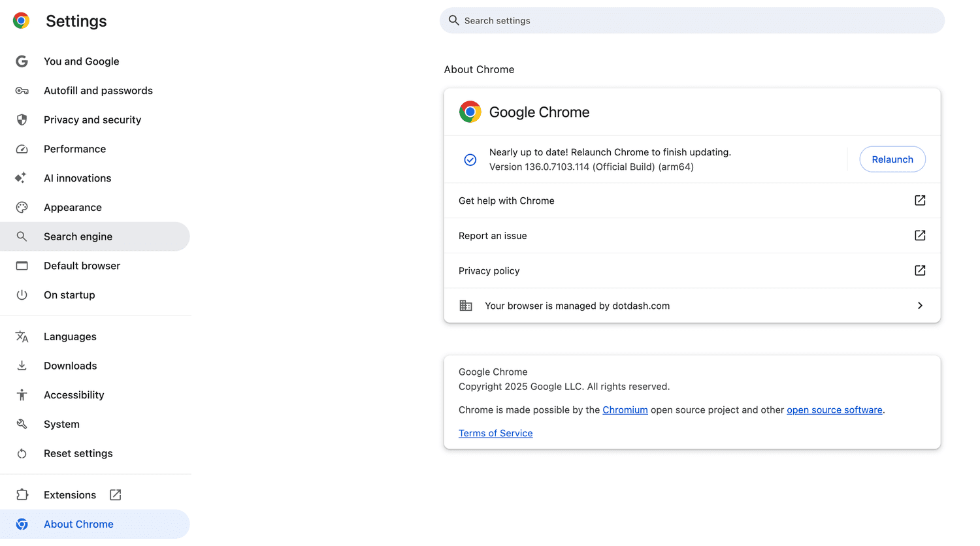Click the Accessibility person icon
This screenshot has height=546, width=980.
[22, 395]
